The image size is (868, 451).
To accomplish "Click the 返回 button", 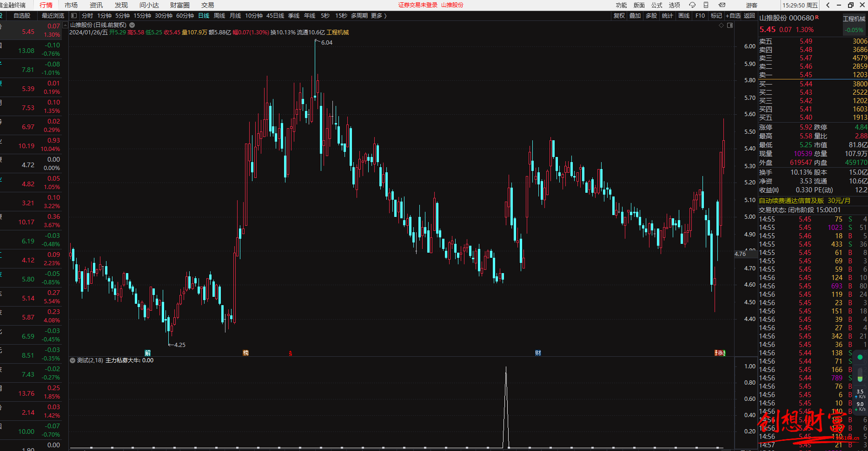I will point(749,16).
